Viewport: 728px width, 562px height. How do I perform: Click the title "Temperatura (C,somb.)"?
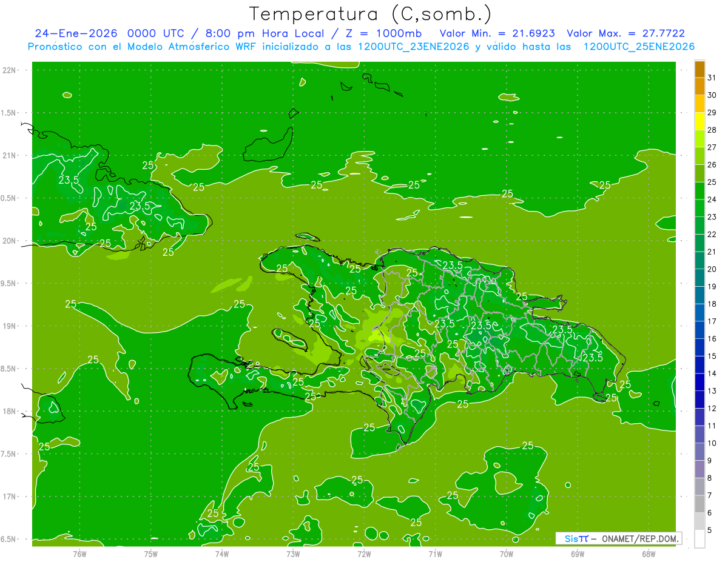click(x=371, y=14)
